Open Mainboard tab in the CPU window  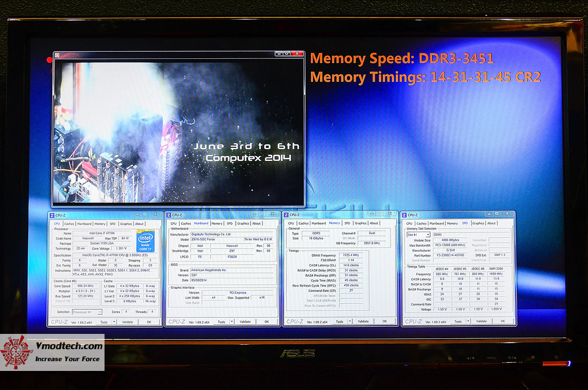[84, 224]
